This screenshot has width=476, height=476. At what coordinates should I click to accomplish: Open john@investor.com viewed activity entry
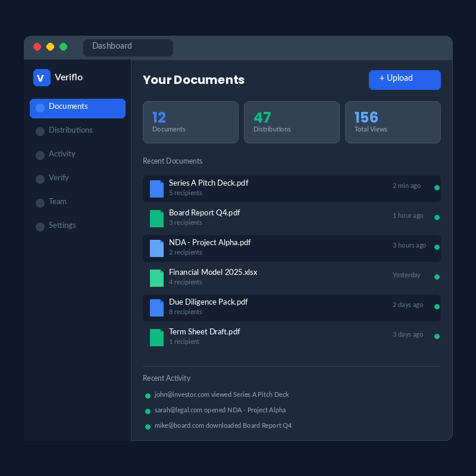coord(221,394)
